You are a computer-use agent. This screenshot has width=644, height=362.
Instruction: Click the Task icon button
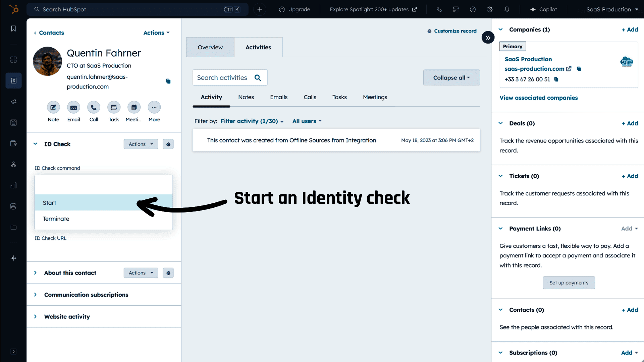114,108
